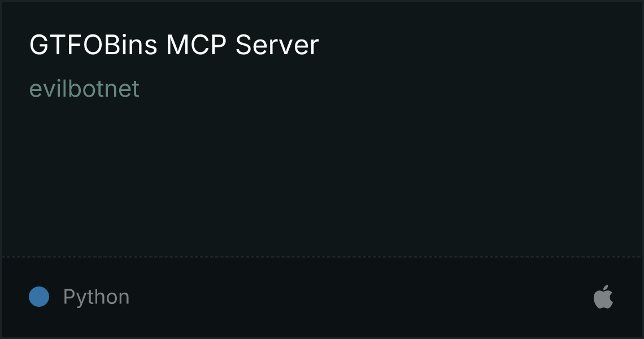This screenshot has width=644, height=339.
Task: Select the dashed divider above the footer
Action: point(322,257)
